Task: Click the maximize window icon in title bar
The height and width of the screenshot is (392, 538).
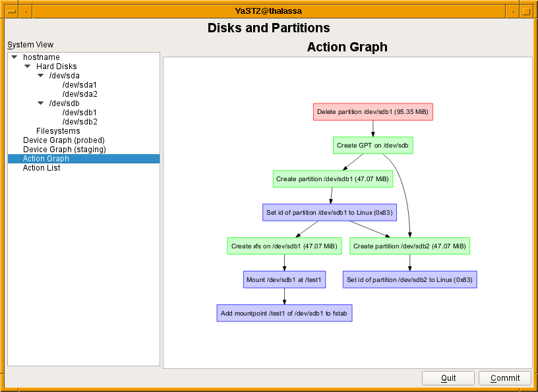Action: click(x=526, y=11)
